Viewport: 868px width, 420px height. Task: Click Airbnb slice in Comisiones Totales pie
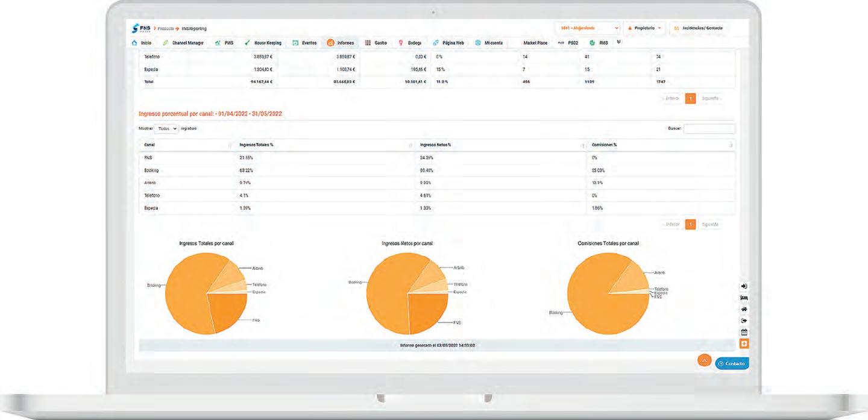click(x=633, y=278)
